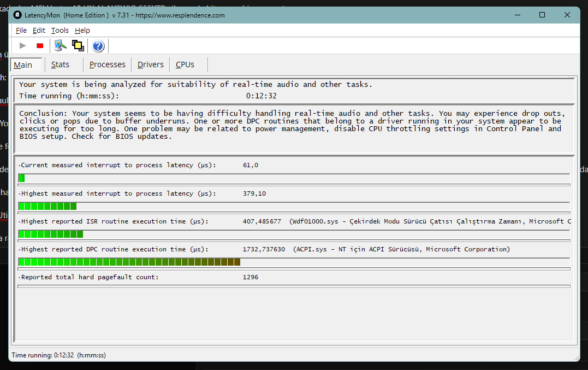Viewport: 588px width, 370px height.
Task: Select the DPC time value 1732,737630
Action: click(264, 249)
